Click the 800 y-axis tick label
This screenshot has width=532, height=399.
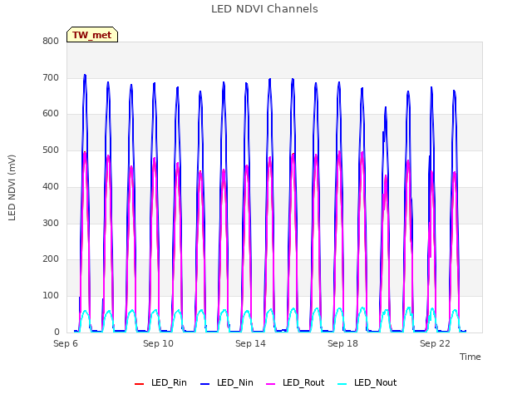click(x=51, y=41)
